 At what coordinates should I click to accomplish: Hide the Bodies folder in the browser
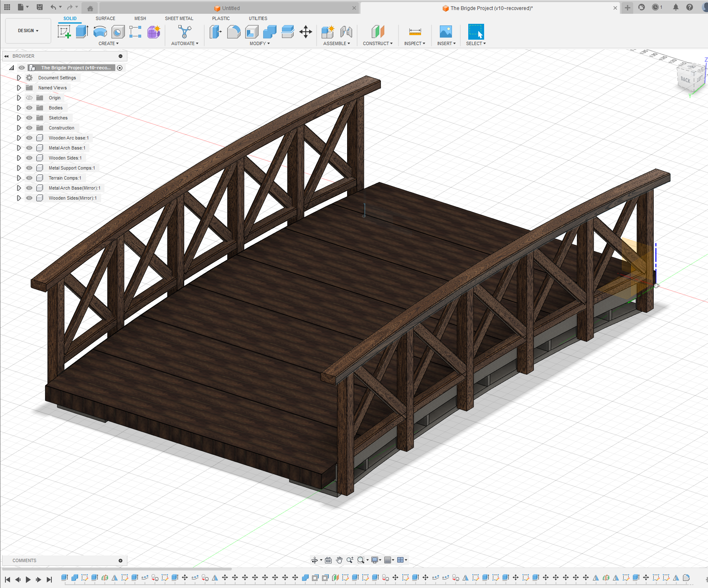(29, 107)
